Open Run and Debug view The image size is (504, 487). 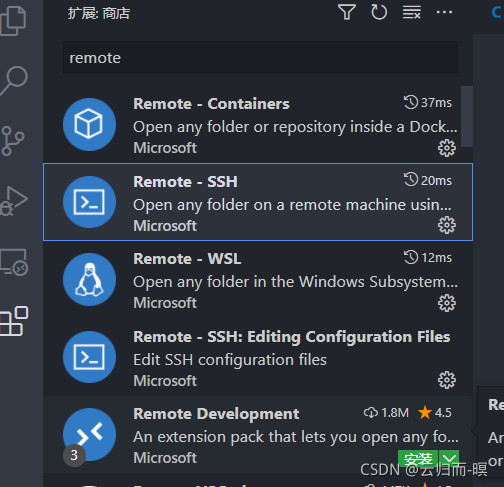tap(13, 201)
